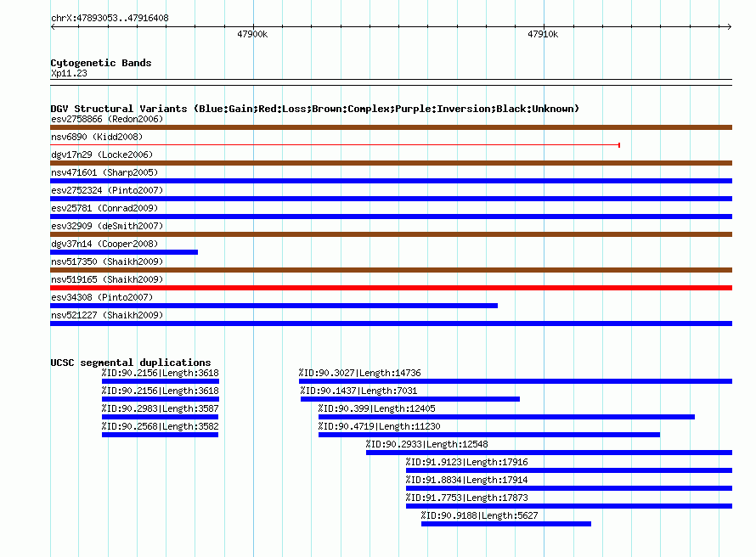This screenshot has width=756, height=557.
Task: Click the left arrowhead of the ruler
Action: point(53,26)
